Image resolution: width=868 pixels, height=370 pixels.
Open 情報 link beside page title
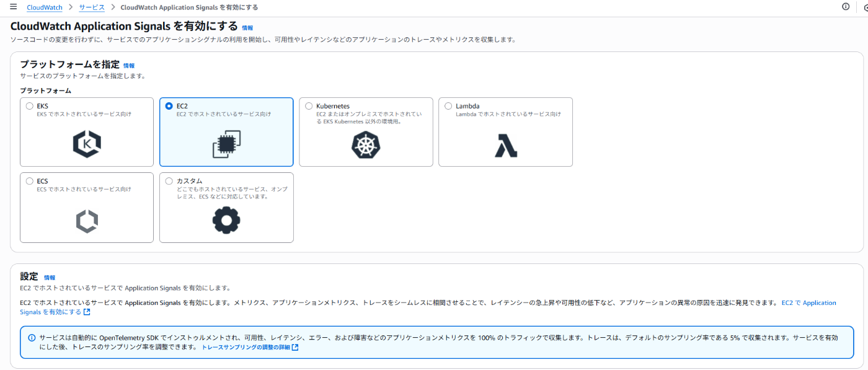click(247, 28)
